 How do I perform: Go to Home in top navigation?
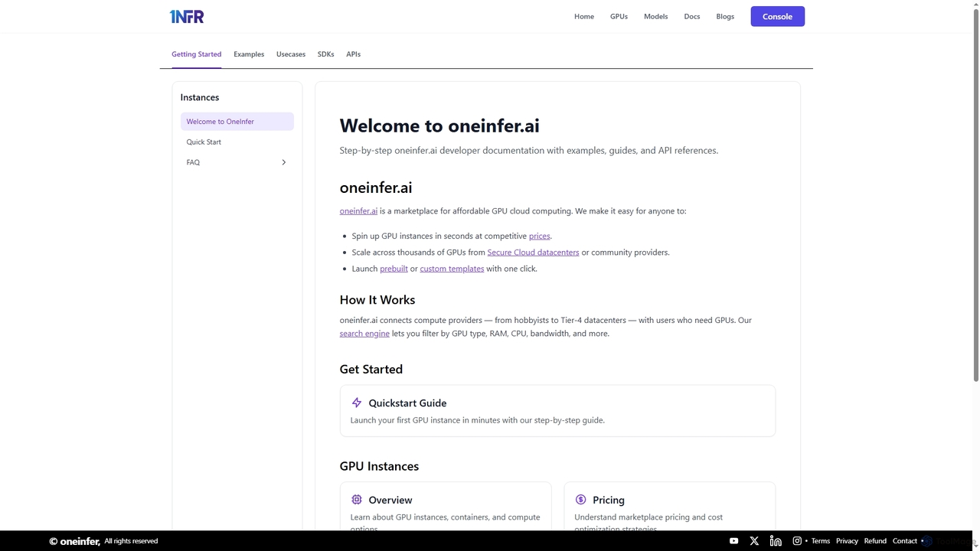point(584,16)
